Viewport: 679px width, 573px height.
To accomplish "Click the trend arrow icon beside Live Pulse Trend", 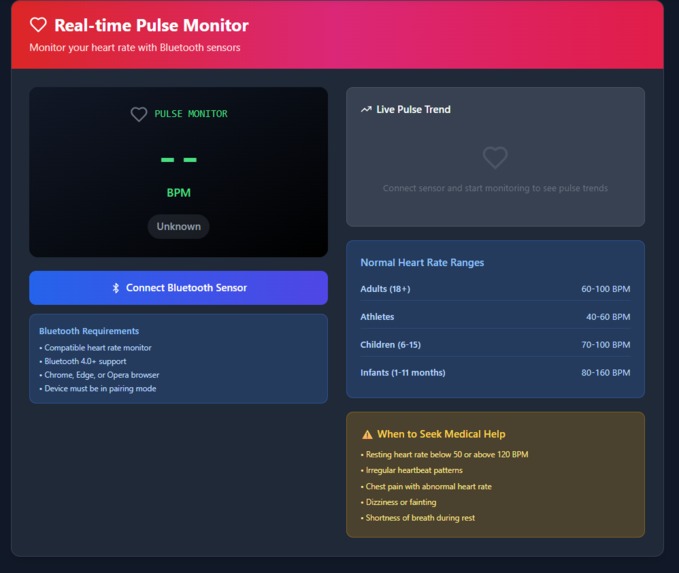I will click(366, 110).
